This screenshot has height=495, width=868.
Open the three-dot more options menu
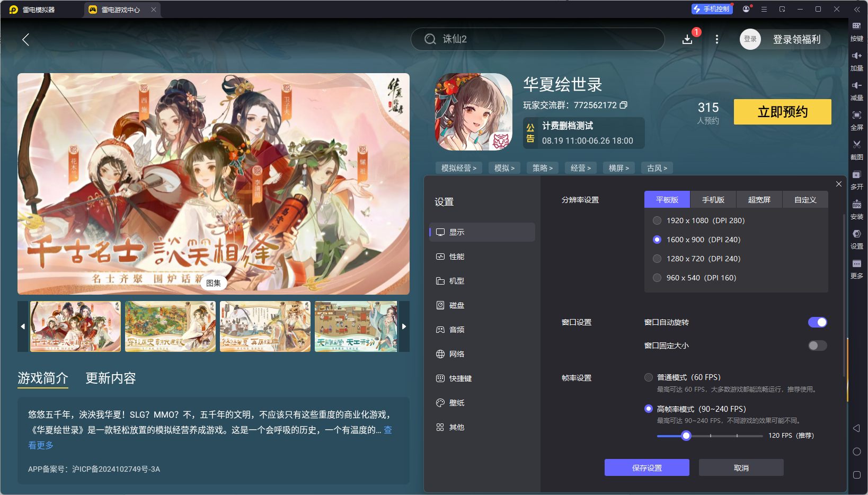[x=717, y=39]
